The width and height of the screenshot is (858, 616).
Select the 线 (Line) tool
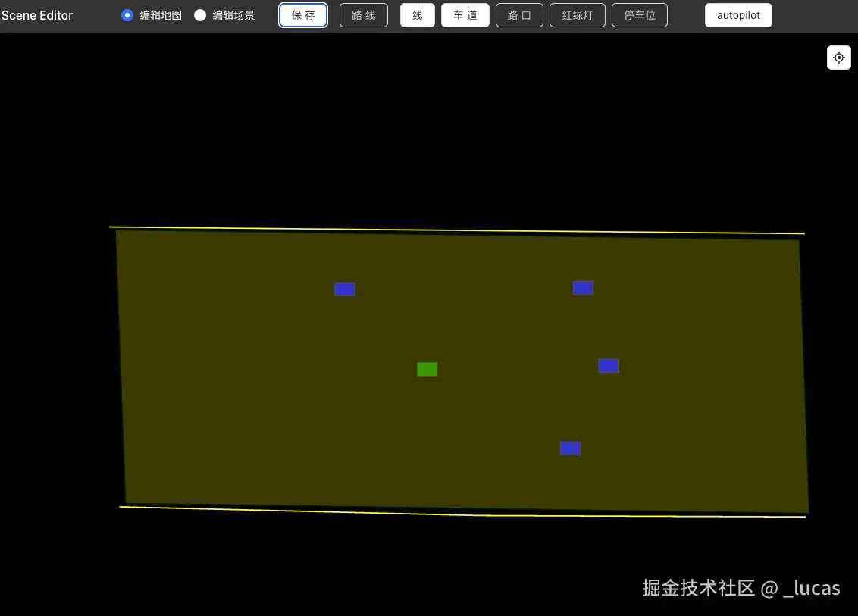(417, 15)
